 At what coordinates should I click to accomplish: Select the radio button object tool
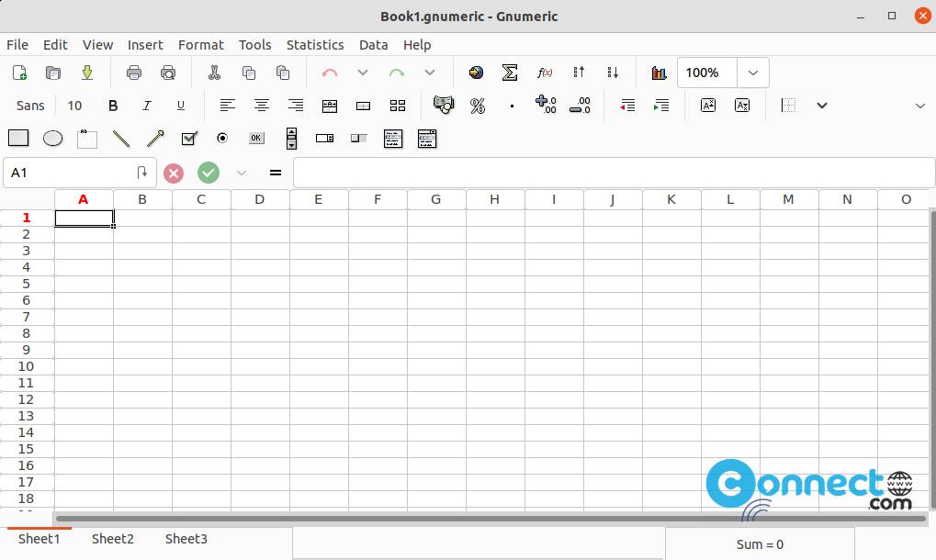pos(222,139)
